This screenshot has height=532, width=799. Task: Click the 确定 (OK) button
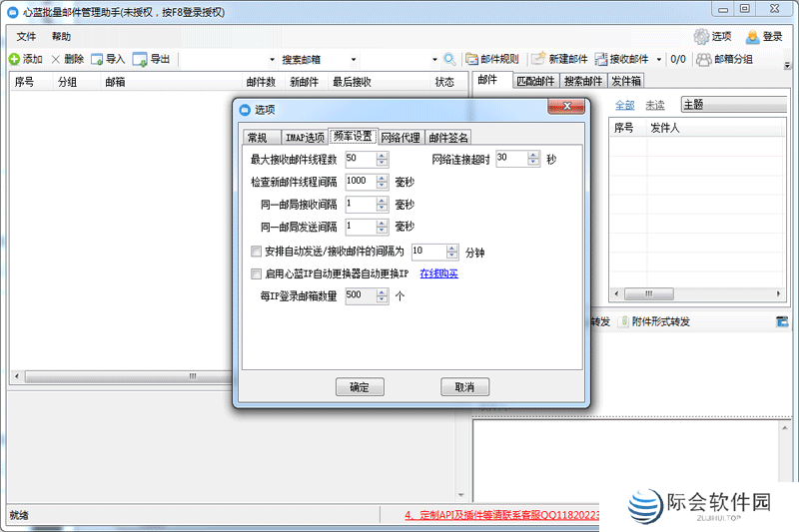(360, 387)
